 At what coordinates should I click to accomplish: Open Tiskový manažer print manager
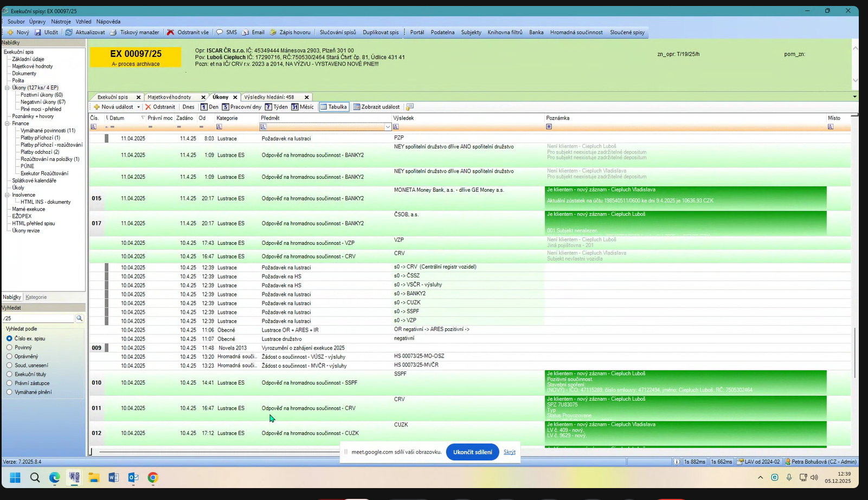[113, 33]
